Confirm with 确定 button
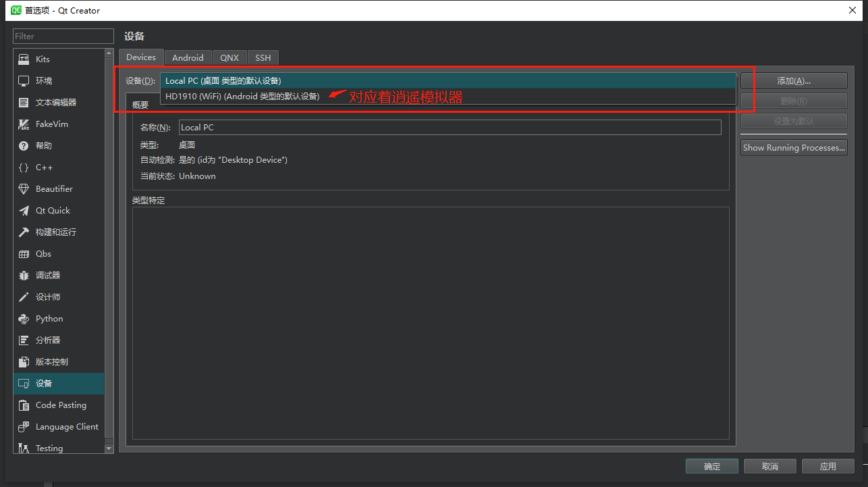868x487 pixels. coord(712,467)
